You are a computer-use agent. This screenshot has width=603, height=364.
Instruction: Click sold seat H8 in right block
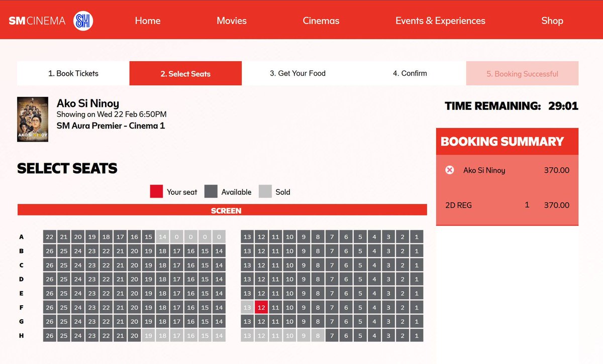point(318,335)
